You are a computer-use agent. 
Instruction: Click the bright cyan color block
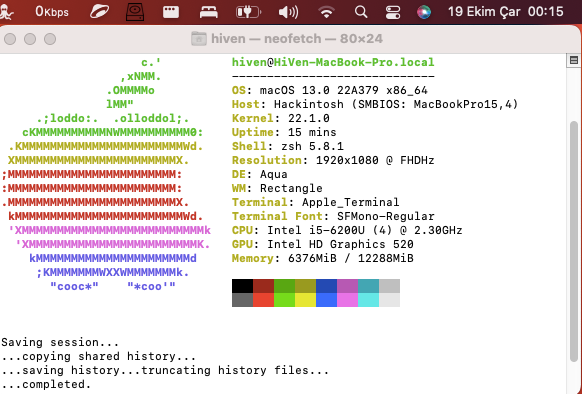point(369,300)
